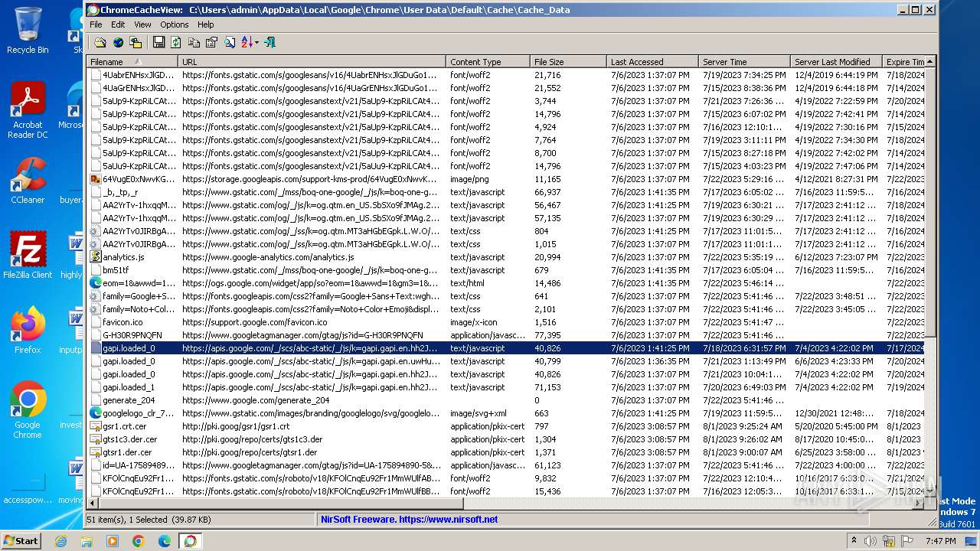Click the vertical scrollbar up arrow

point(930,62)
